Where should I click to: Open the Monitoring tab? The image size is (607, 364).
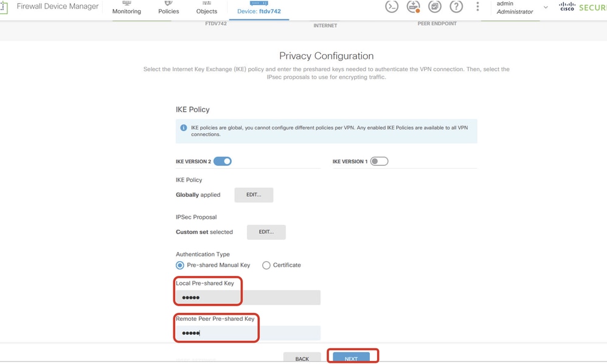127,8
